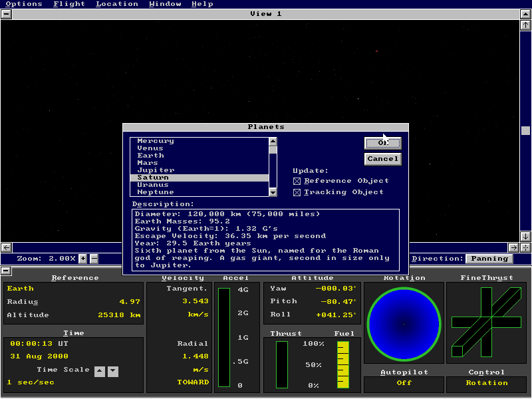Click the blue Rotation control sphere
Screen dimensions: 532x399
tap(403, 324)
